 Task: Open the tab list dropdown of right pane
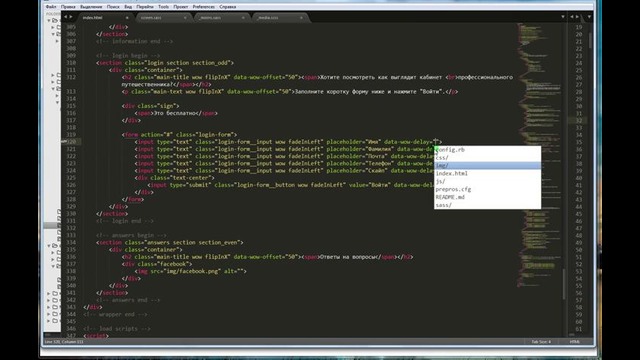[x=589, y=17]
